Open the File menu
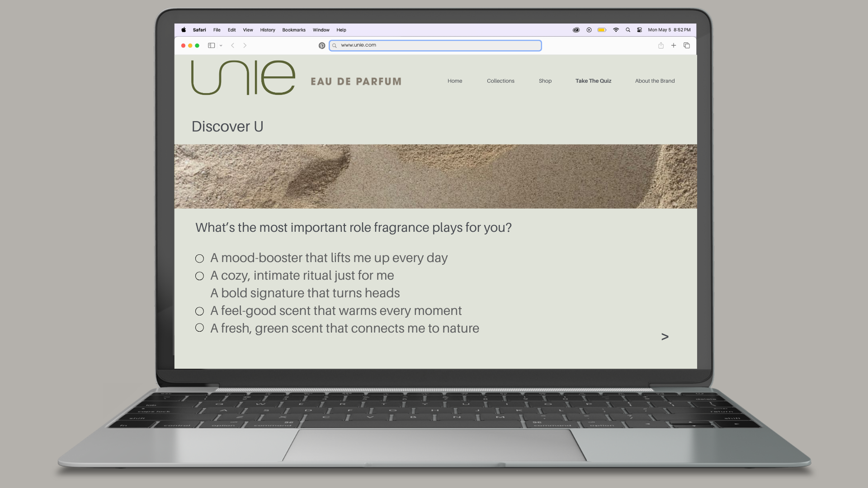This screenshot has width=868, height=488. coord(217,30)
